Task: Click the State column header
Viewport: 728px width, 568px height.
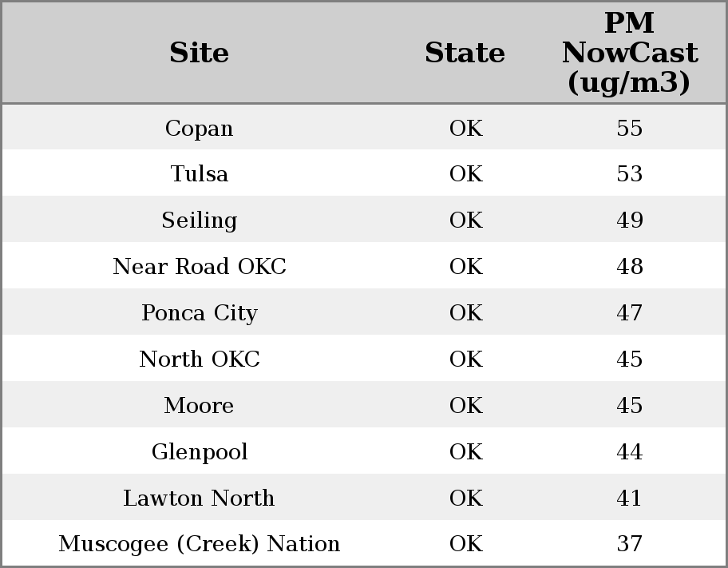Action: point(465,53)
